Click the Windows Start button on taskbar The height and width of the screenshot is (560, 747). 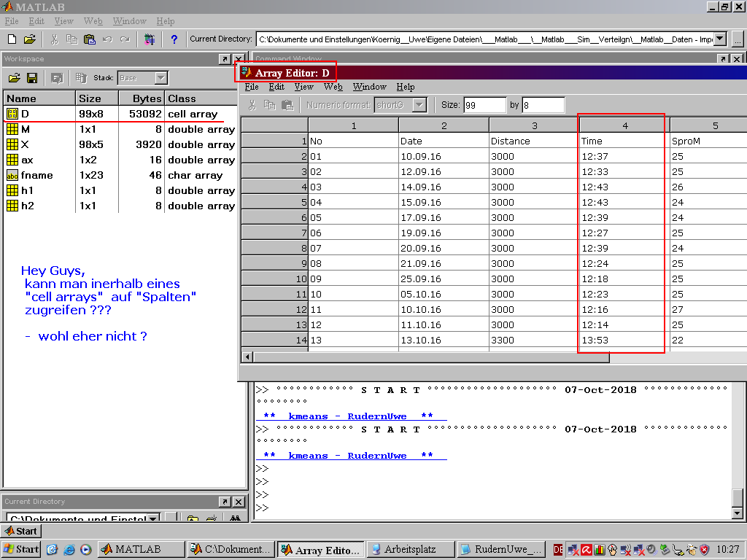coord(21,549)
